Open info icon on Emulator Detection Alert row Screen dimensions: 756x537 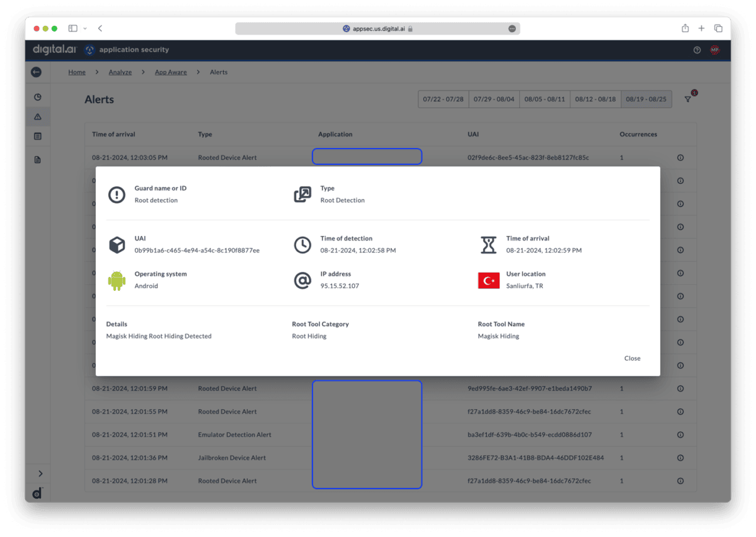coord(680,434)
